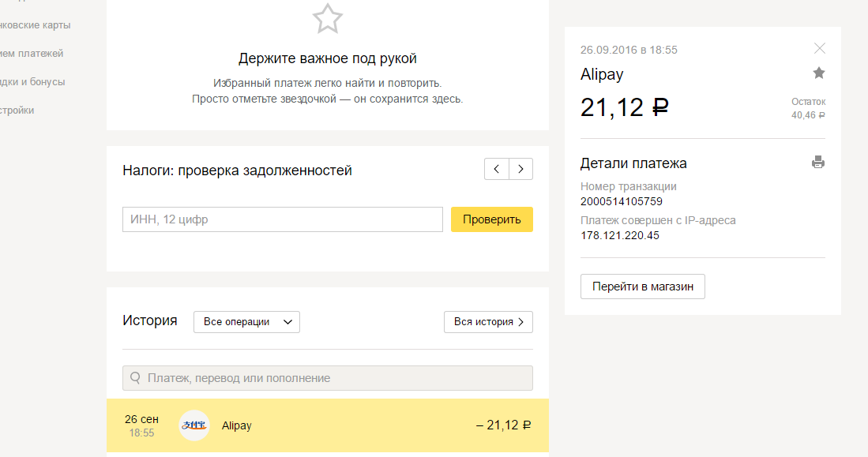Go to next tax widget slide
Image resolution: width=868 pixels, height=457 pixels.
(521, 169)
